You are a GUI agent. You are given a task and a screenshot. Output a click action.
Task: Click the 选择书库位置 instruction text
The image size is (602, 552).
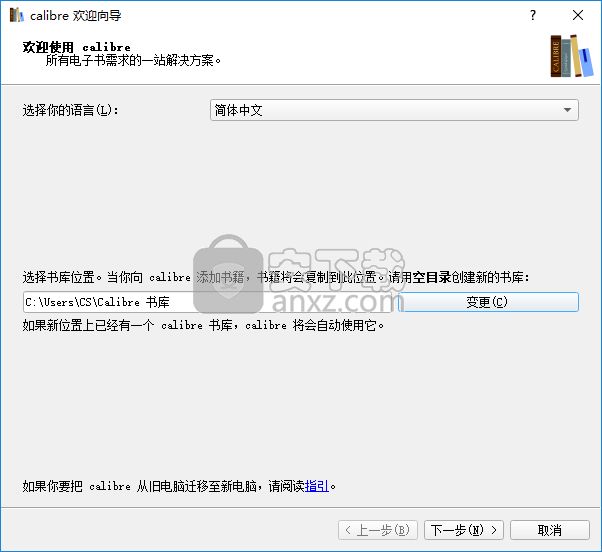pyautogui.click(x=276, y=277)
